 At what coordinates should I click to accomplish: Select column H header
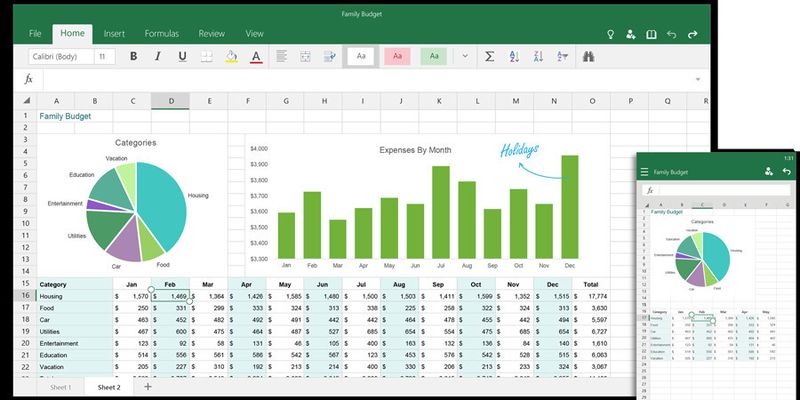(324, 101)
